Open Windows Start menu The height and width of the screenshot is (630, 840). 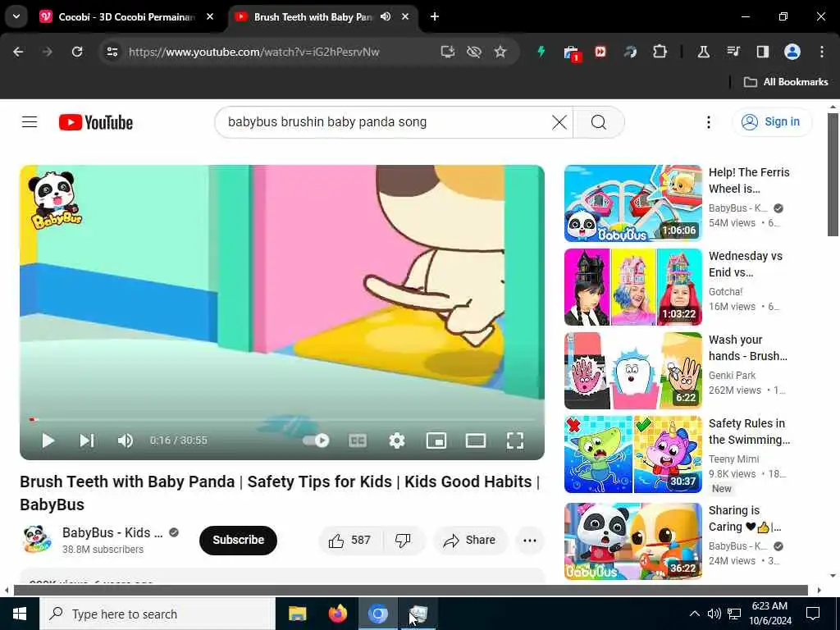pyautogui.click(x=20, y=614)
